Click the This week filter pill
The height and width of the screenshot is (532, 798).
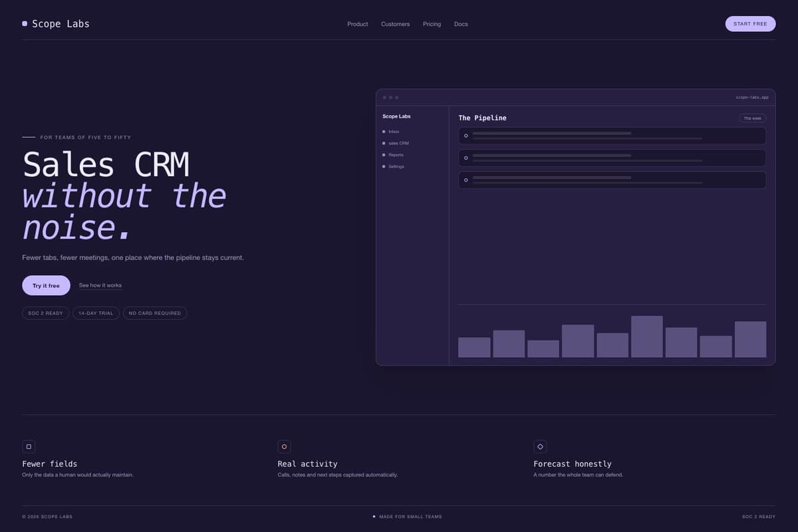coord(753,118)
